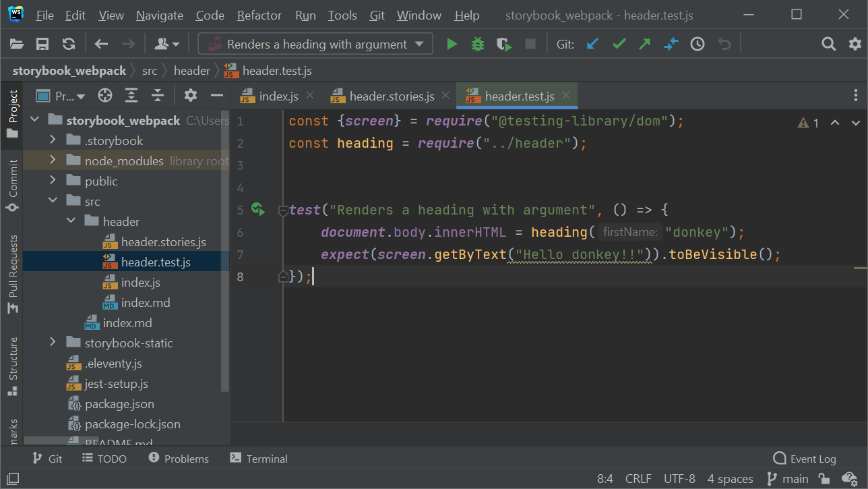Switch to the header.stories.js editor tab
Viewport: 868px width, 489px height.
[392, 96]
